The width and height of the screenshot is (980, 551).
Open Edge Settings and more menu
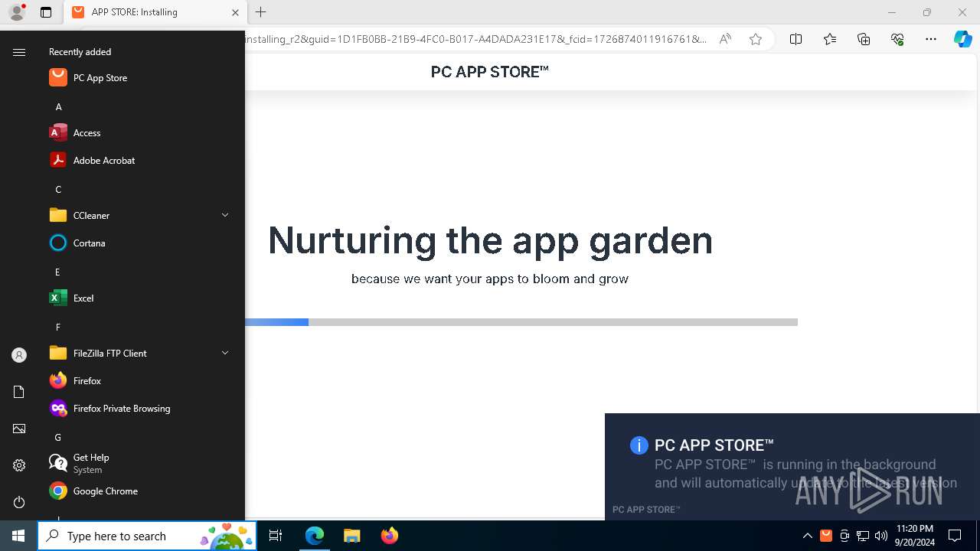tap(931, 39)
